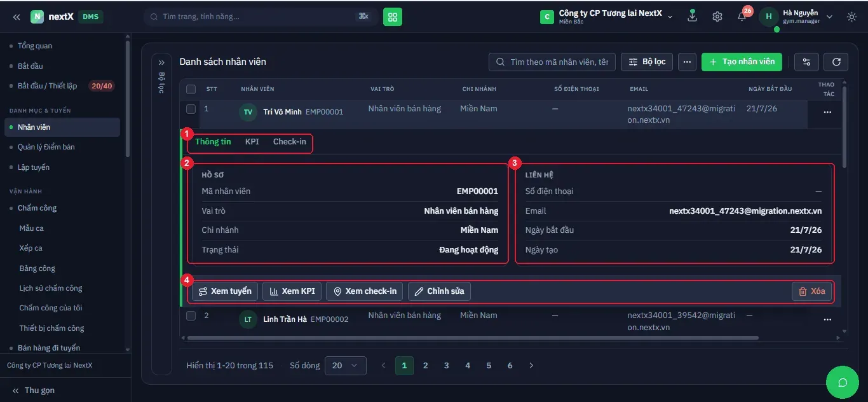Click the table vertical scrollbar
Screen dimensions: 868x402
(x=844, y=127)
